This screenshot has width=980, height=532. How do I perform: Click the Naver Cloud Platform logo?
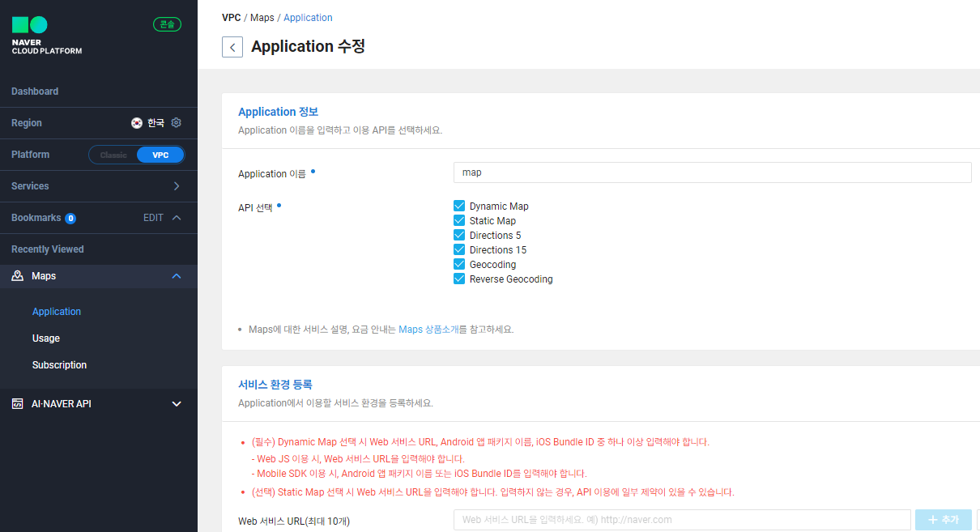(46, 35)
